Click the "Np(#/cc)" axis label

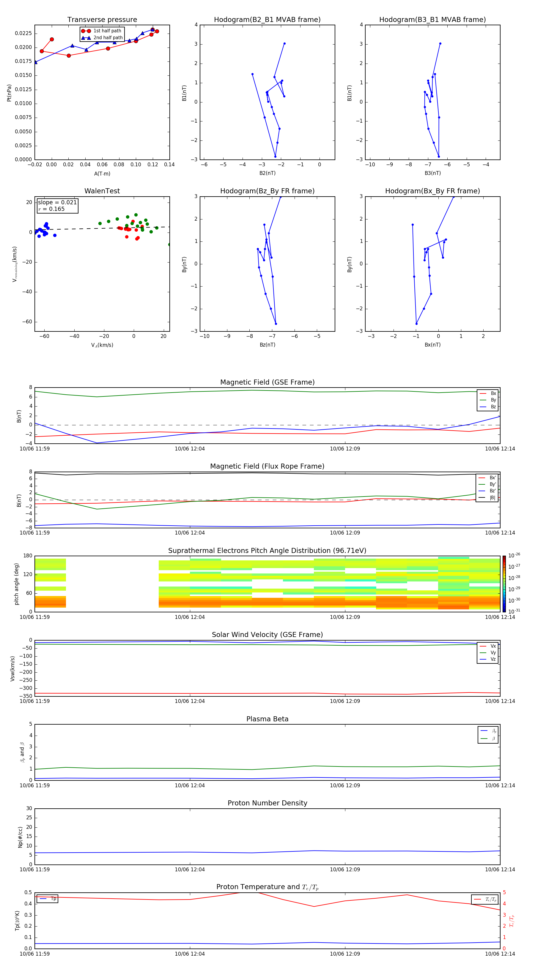[20, 837]
